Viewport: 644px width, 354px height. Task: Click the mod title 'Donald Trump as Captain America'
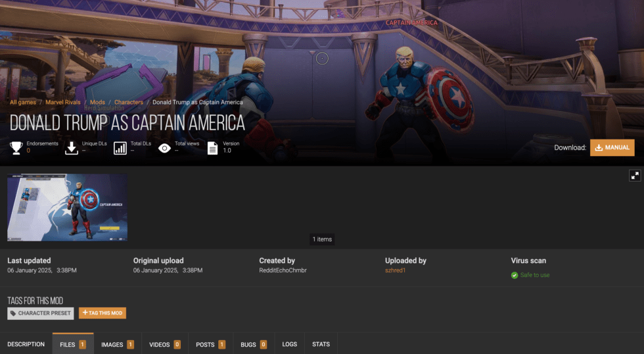pos(127,123)
